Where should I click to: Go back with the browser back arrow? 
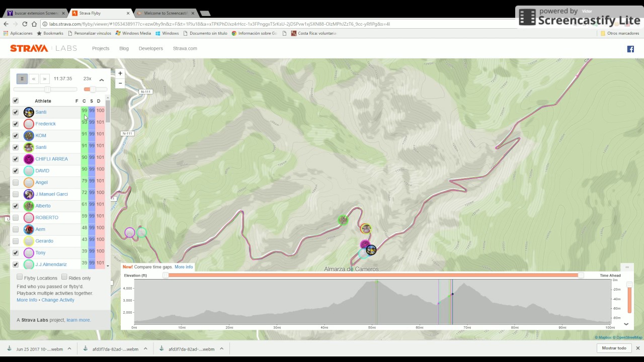[6, 24]
